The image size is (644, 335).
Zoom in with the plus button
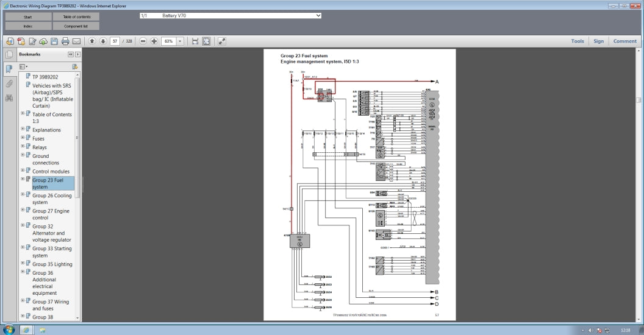tap(154, 41)
